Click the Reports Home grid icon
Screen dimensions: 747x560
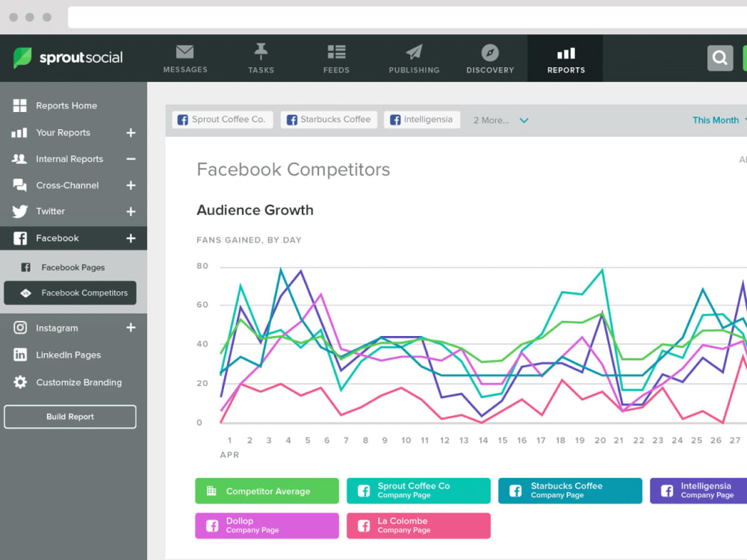click(19, 106)
